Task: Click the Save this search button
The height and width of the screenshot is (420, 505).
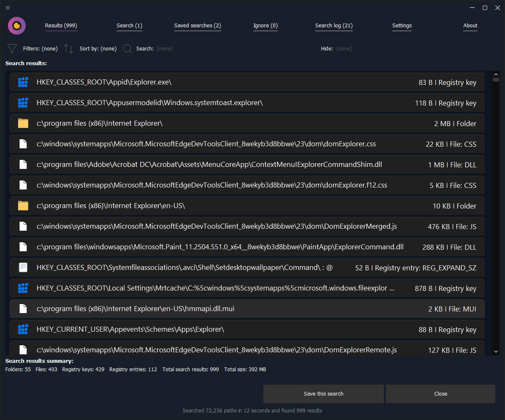Action: [x=324, y=394]
